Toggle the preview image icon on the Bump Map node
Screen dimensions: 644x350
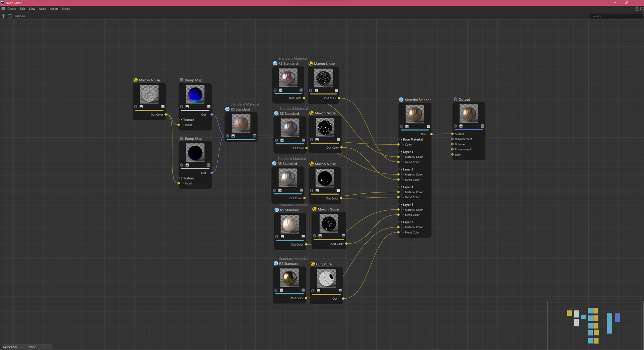click(x=186, y=106)
